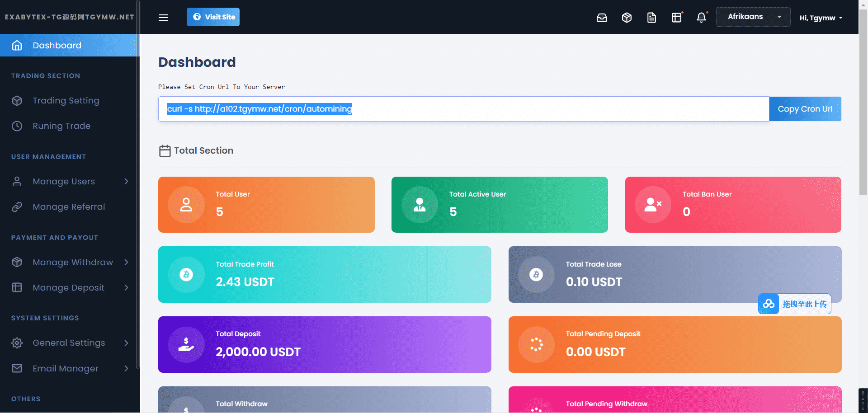This screenshot has width=868, height=413.
Task: Expand Manage Users submenu
Action: click(70, 181)
